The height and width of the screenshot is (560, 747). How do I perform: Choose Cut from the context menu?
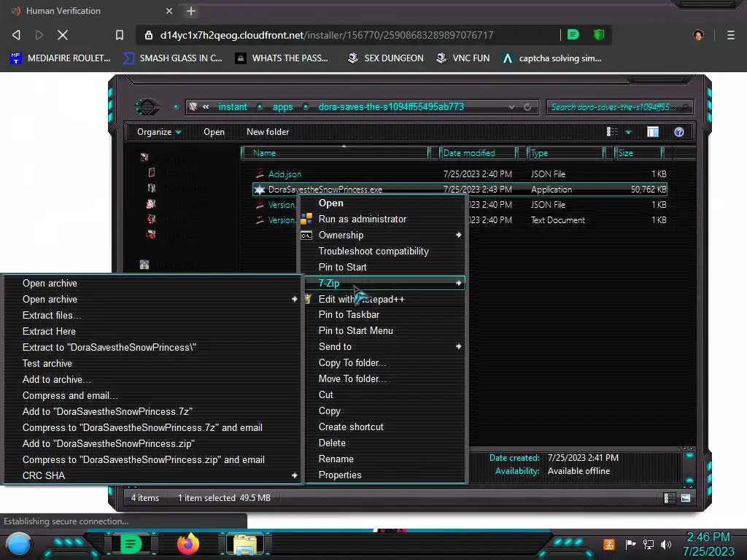(x=326, y=394)
